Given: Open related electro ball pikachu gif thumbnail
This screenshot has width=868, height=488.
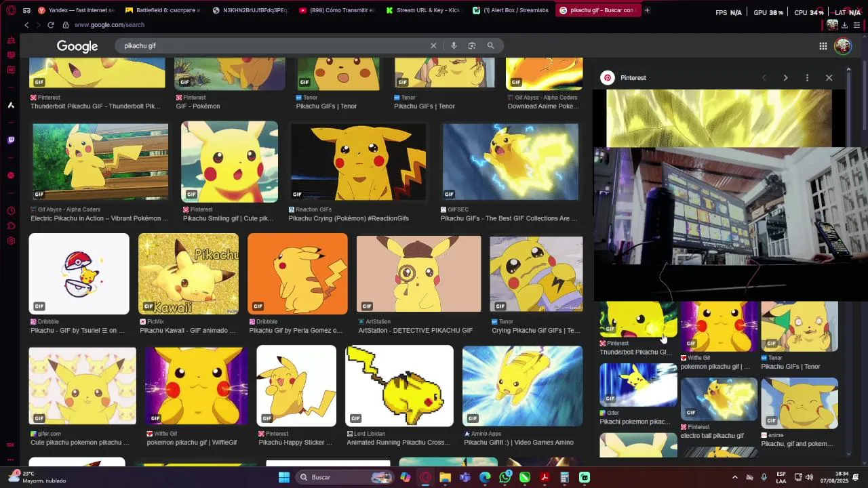Looking at the screenshot, I should (719, 399).
